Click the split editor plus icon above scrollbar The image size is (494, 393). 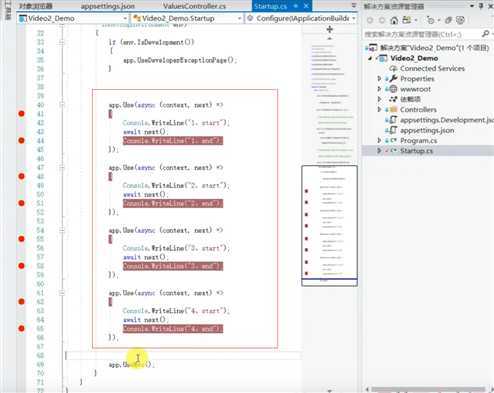pos(330,30)
